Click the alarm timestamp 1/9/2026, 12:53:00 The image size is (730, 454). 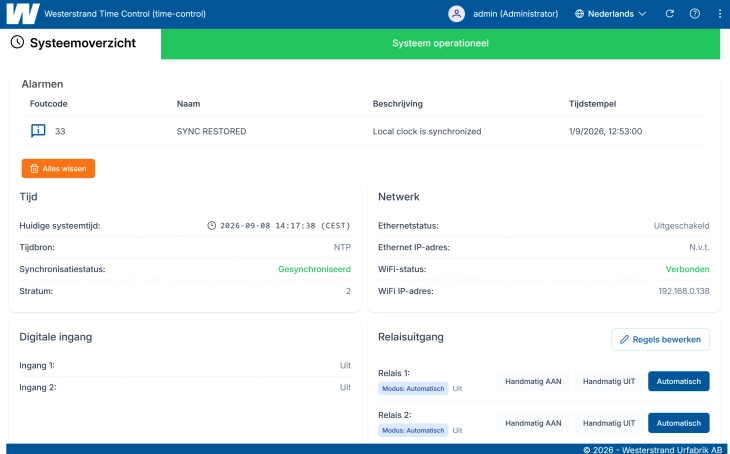(605, 131)
